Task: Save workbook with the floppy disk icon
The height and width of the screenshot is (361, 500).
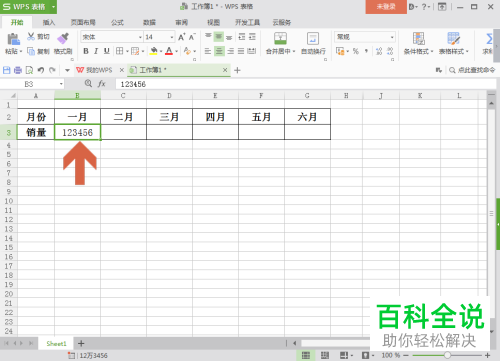Action: (7, 70)
